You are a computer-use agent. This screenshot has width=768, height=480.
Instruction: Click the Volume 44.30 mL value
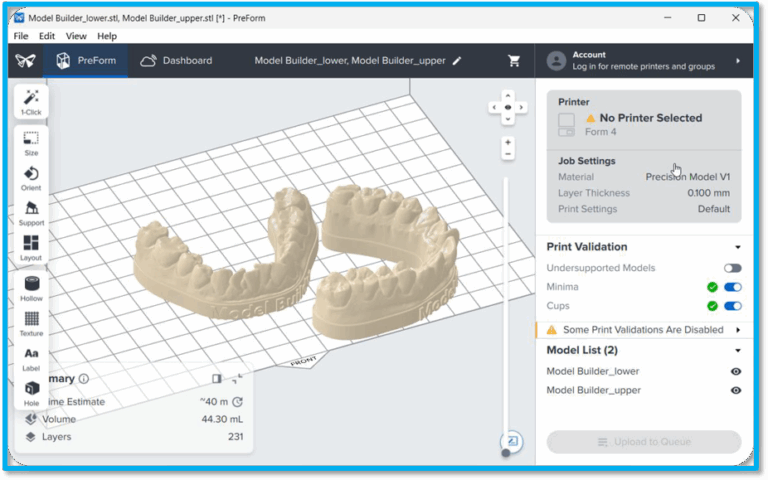tap(222, 419)
